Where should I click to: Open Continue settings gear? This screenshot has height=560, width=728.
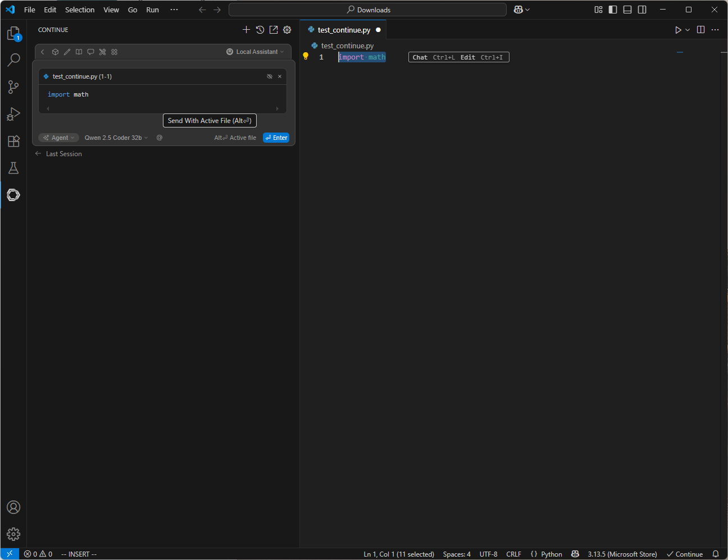pos(287,30)
